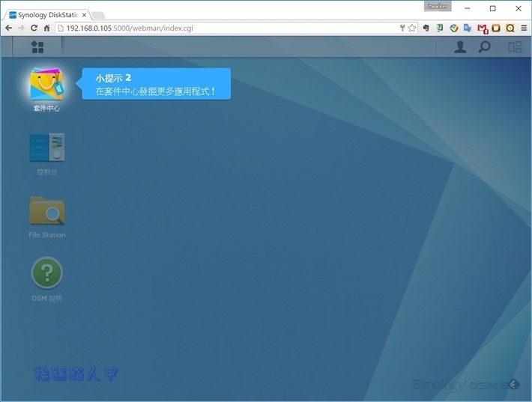The height and width of the screenshot is (402, 532).
Task: Go forward using the browser forward arrow
Action: click(22, 28)
